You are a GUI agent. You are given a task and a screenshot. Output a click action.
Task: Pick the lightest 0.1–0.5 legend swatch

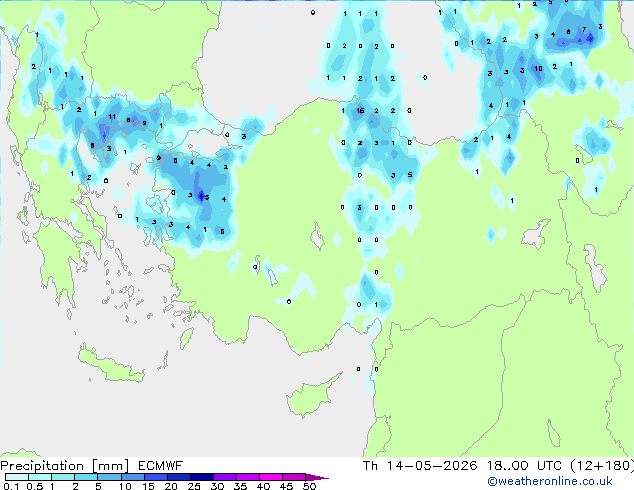[x=17, y=477]
